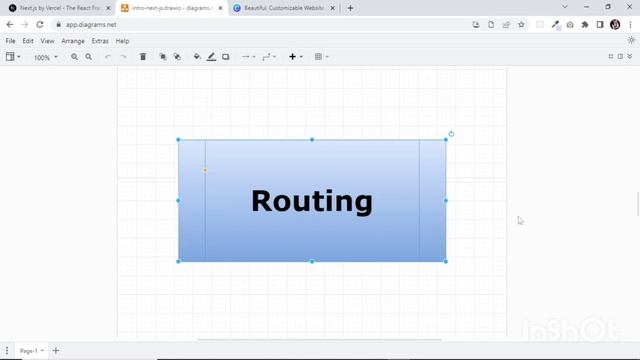This screenshot has width=640, height=360.
Task: Click the share page icon
Action: (506, 24)
